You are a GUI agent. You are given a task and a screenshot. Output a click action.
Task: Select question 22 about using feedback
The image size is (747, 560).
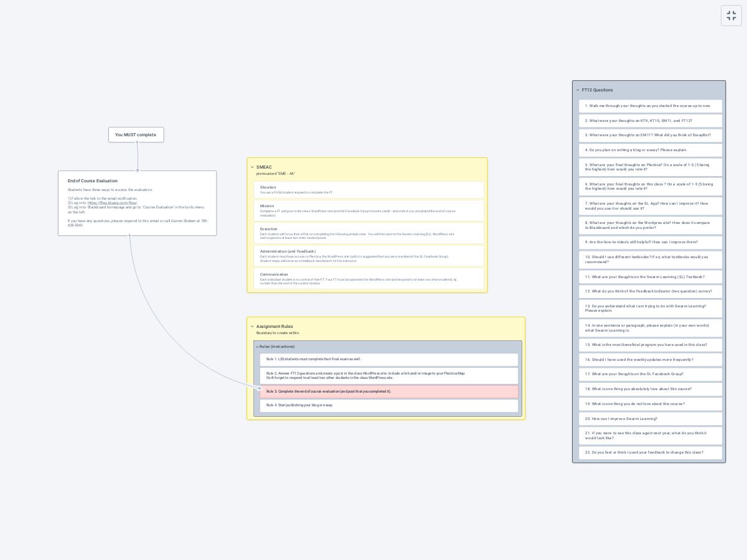650,452
